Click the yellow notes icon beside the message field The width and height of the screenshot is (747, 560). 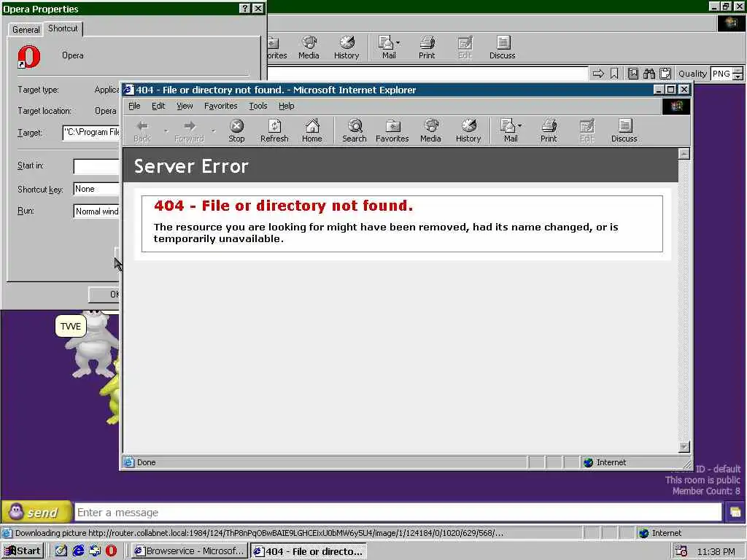[x=735, y=513]
